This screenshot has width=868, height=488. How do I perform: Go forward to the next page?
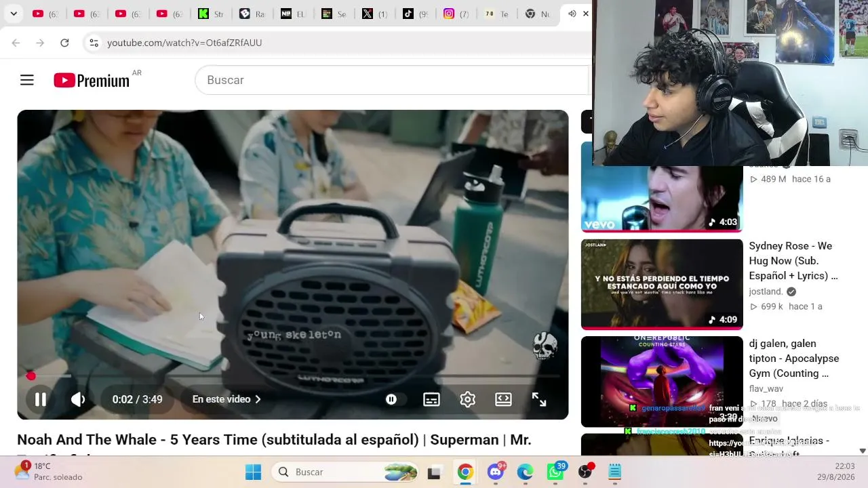pyautogui.click(x=40, y=43)
